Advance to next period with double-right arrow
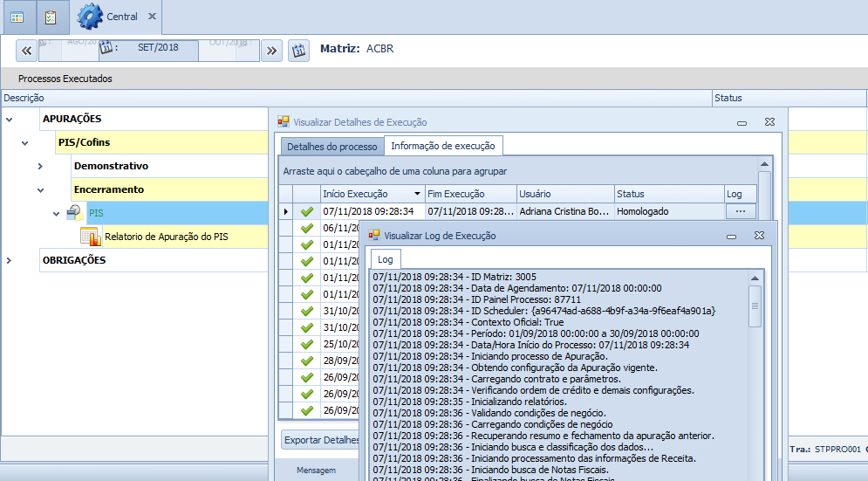 click(271, 50)
